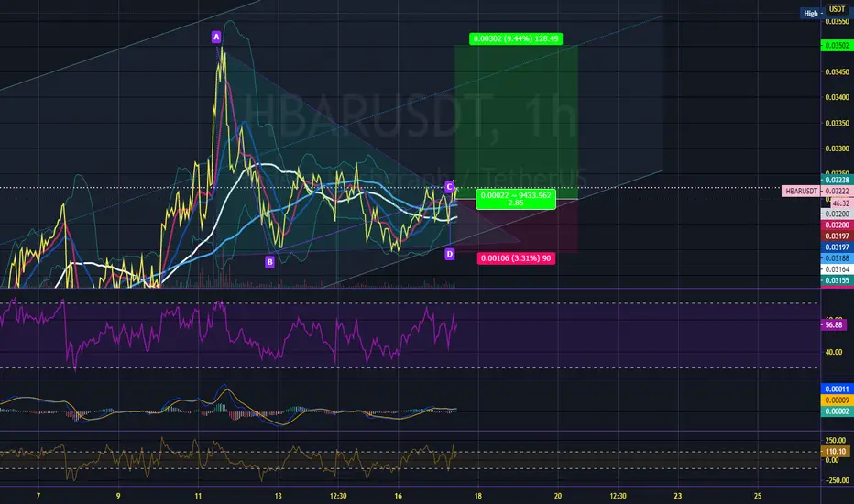Click the 12:30 label between 20 and 23
Screen dimensions: 854x504
618,496
